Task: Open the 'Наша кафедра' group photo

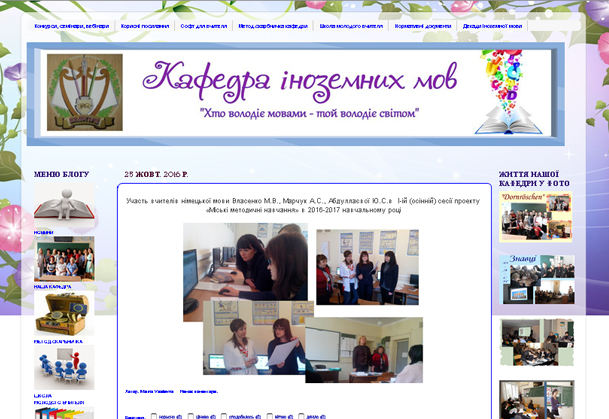Action: tap(64, 260)
